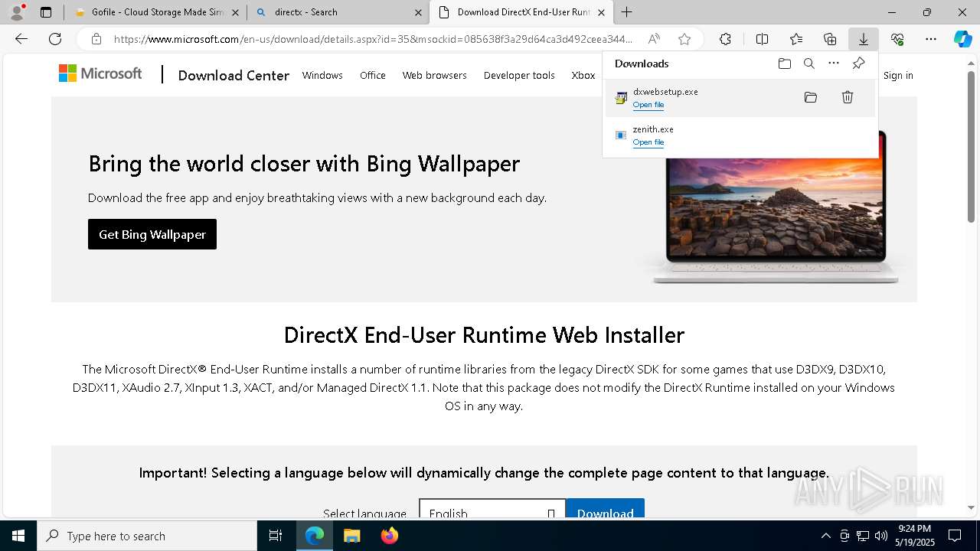The image size is (980, 551).
Task: Reload the current page
Action: coord(55,39)
